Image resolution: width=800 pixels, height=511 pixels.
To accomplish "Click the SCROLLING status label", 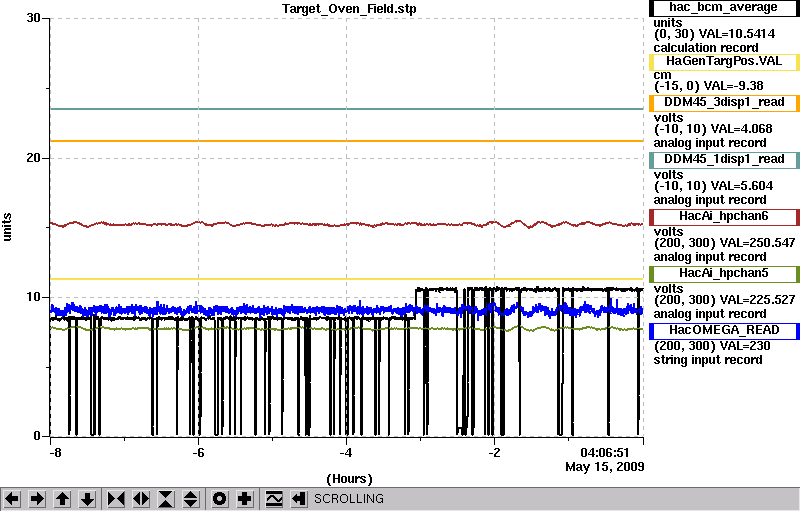I will tap(348, 499).
